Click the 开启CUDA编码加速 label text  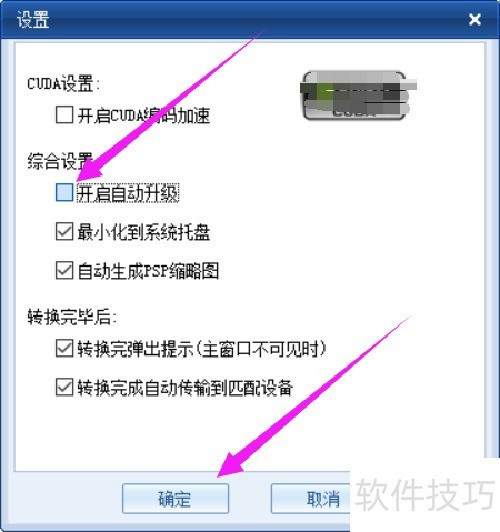pyautogui.click(x=144, y=115)
